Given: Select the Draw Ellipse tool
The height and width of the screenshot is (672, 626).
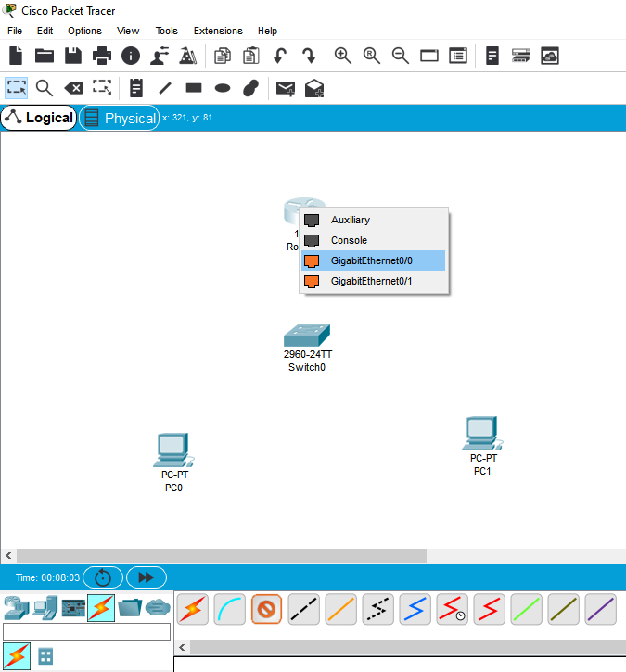Looking at the screenshot, I should tap(223, 88).
